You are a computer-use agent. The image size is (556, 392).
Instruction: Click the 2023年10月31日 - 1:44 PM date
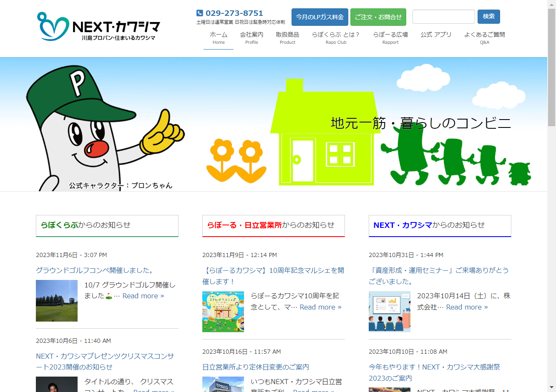[x=406, y=255]
